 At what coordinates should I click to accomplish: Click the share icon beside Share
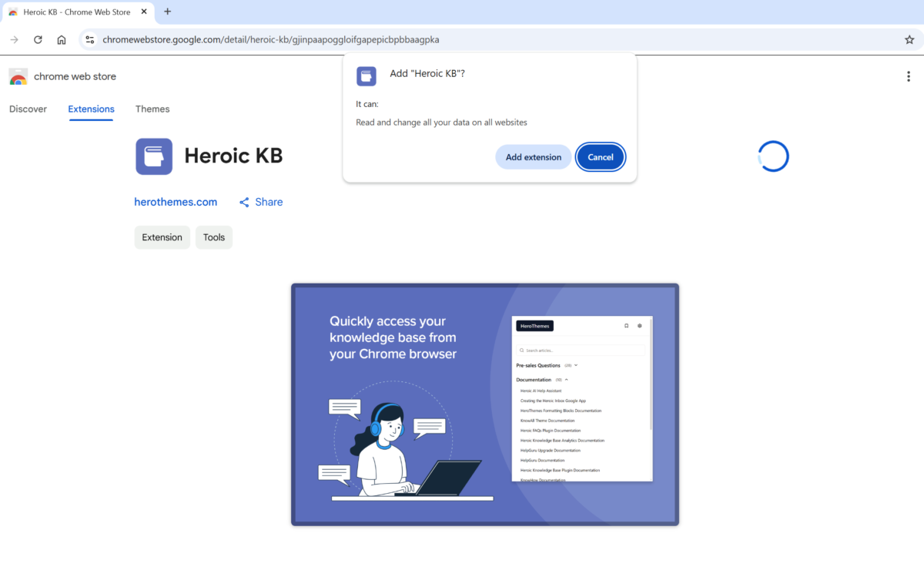point(244,202)
